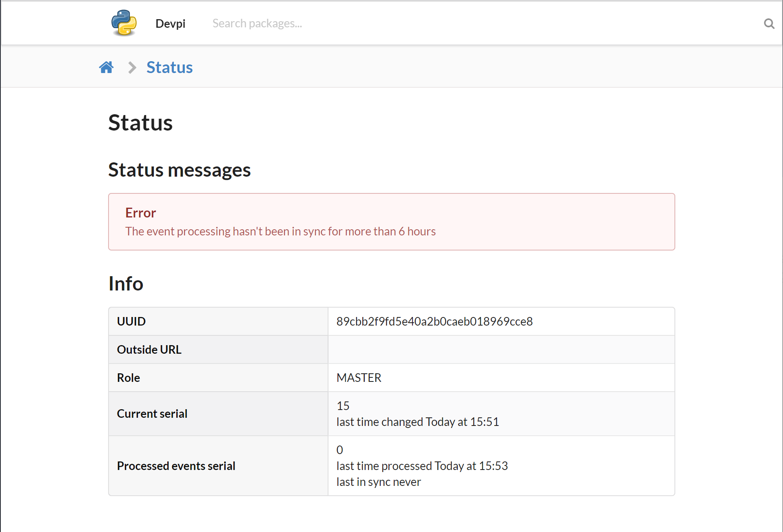Click the breadcrumb chevron separator
Image resolution: width=783 pixels, height=532 pixels.
pyautogui.click(x=131, y=67)
